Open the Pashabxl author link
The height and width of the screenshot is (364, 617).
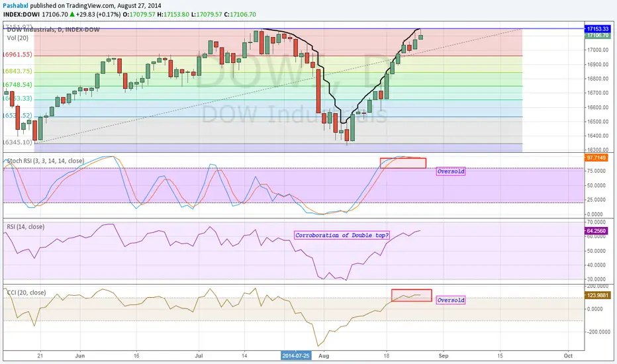click(15, 6)
